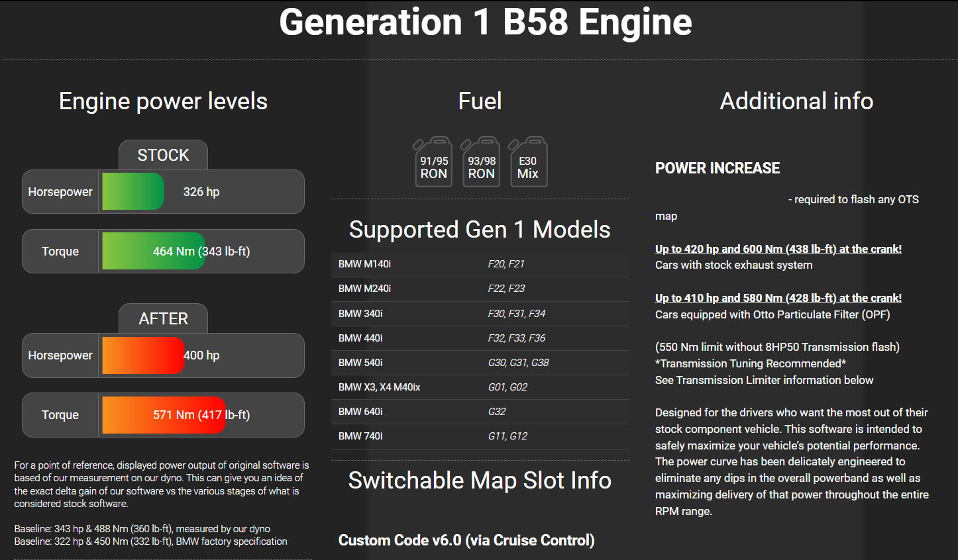Screen dimensions: 958x560
Task: Open the 410 hp and 580 Nm crank link
Action: coord(778,298)
